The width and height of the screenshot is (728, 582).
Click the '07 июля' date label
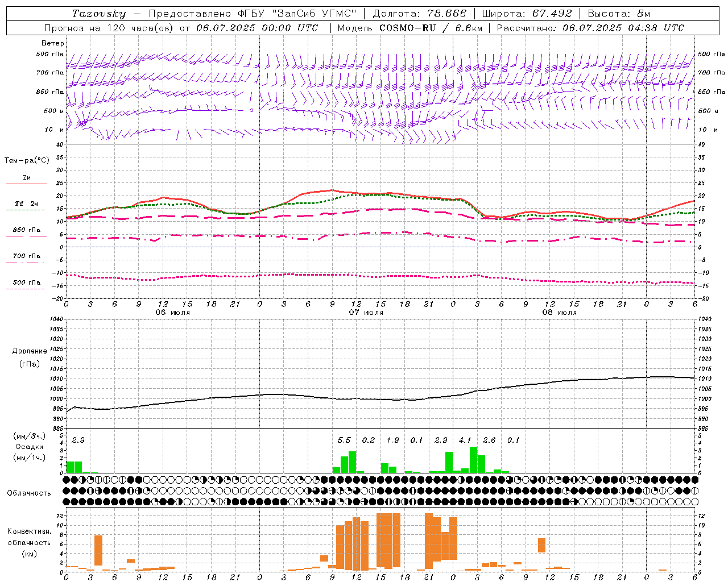(366, 313)
